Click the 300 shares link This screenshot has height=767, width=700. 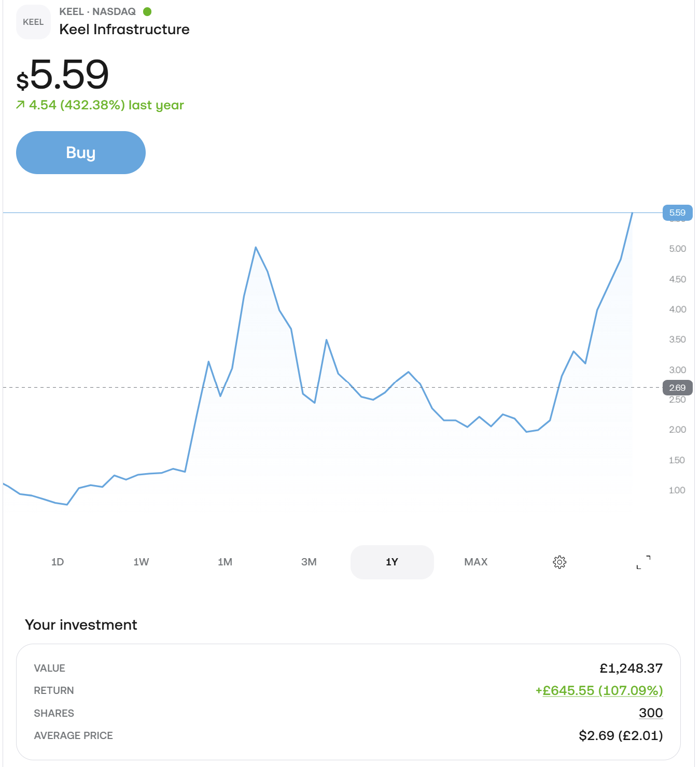651,713
